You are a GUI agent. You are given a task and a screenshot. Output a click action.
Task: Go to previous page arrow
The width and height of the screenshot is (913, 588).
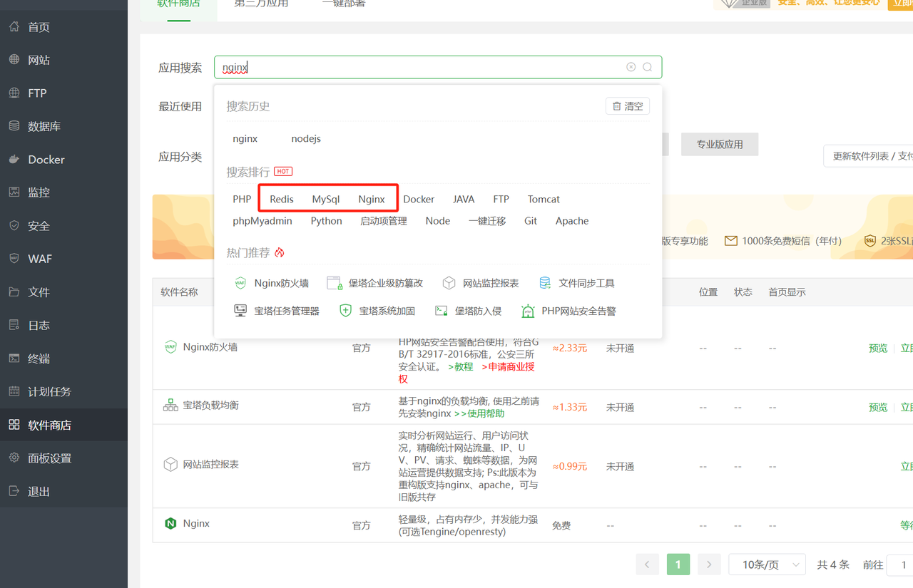647,564
